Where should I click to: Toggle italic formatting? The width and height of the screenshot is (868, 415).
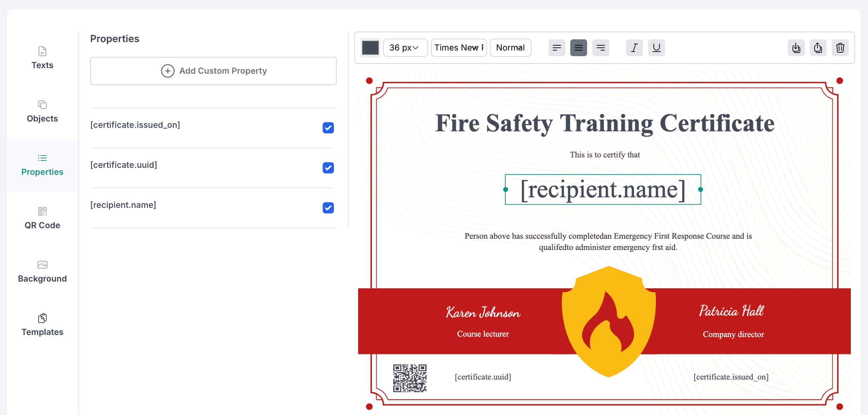click(634, 48)
